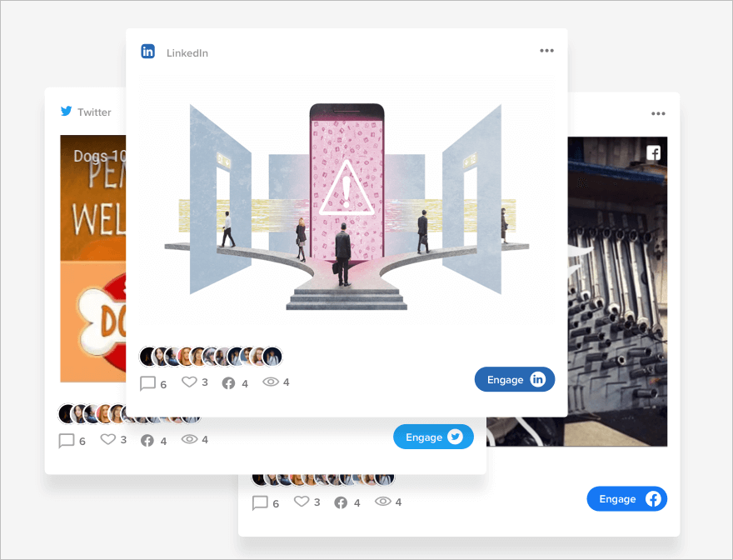Click the LinkedIn logo icon on front card

[x=147, y=52]
